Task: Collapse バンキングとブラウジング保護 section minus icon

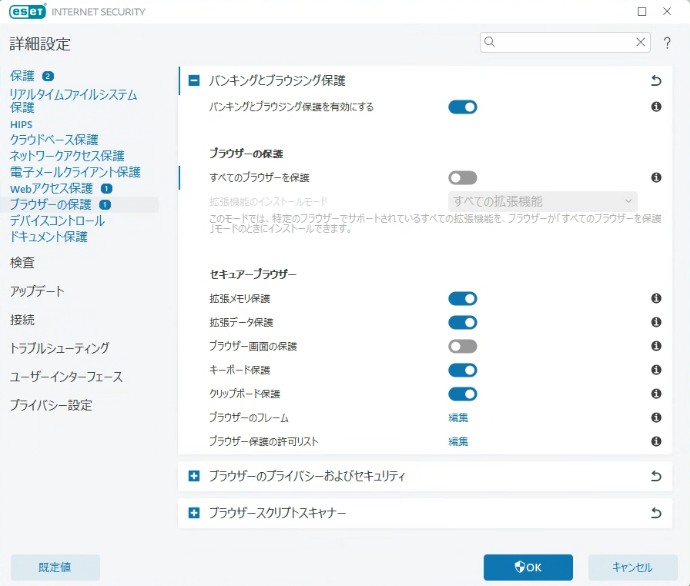Action: (194, 81)
